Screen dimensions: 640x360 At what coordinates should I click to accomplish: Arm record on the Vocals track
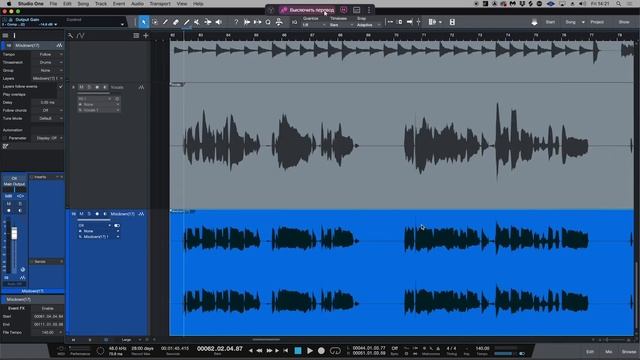pyautogui.click(x=97, y=87)
